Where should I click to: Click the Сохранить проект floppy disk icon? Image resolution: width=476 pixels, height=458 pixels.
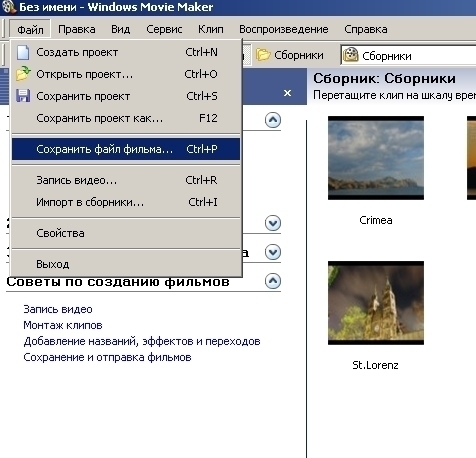coord(23,96)
